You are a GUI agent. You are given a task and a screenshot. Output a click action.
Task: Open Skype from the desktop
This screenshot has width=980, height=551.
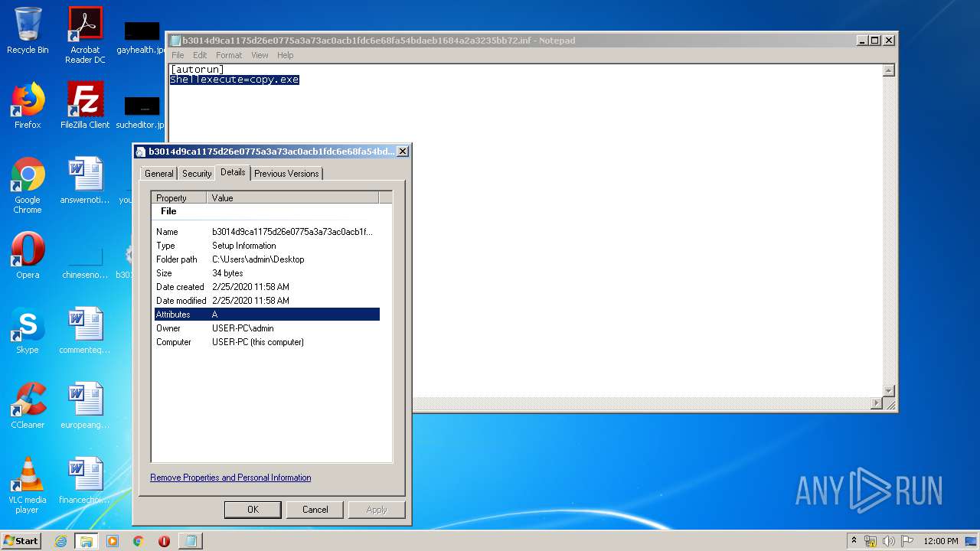pos(28,331)
